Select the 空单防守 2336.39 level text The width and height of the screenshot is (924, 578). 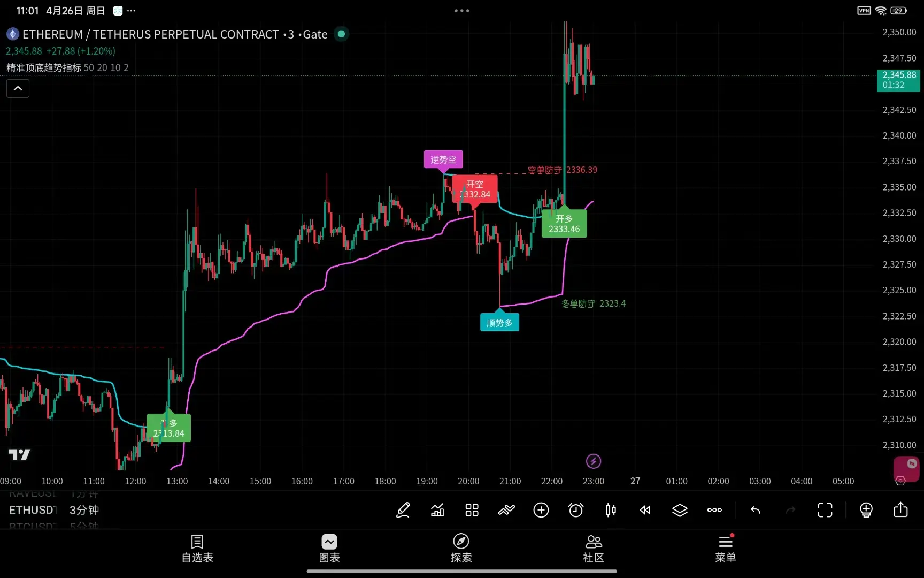pos(563,170)
